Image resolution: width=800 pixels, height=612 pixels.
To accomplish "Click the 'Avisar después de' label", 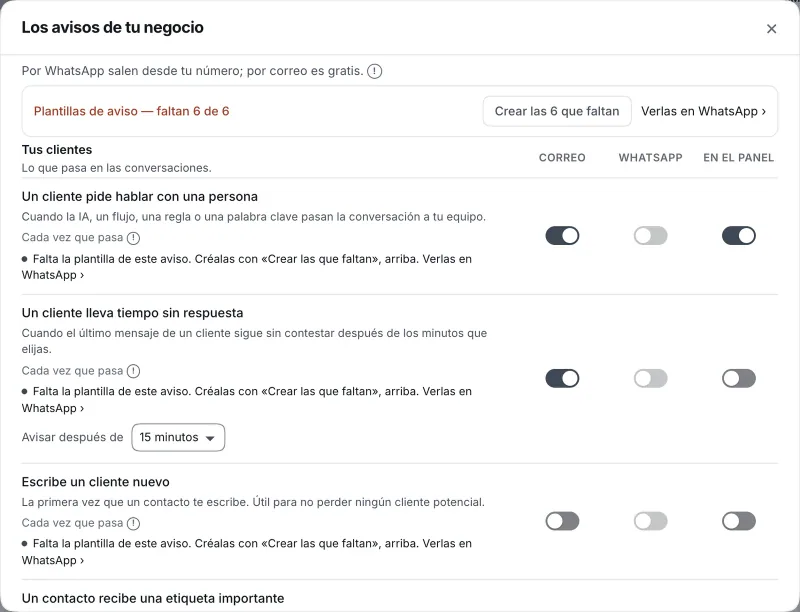I will [72, 437].
